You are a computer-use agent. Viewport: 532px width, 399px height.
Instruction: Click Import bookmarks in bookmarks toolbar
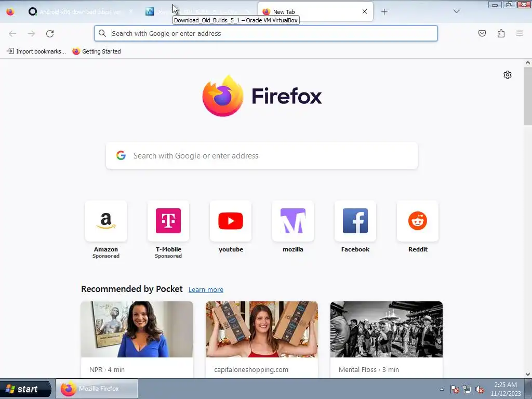[36, 51]
